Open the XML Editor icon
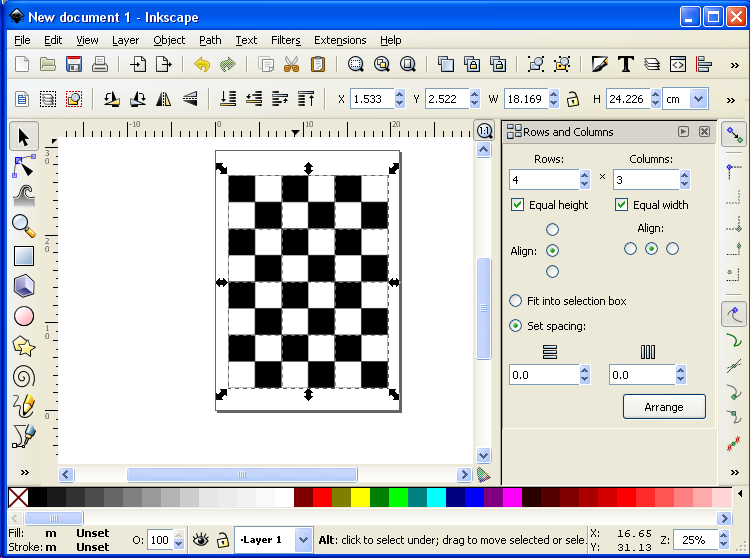Viewport: 750px width, 558px height. pos(678,64)
